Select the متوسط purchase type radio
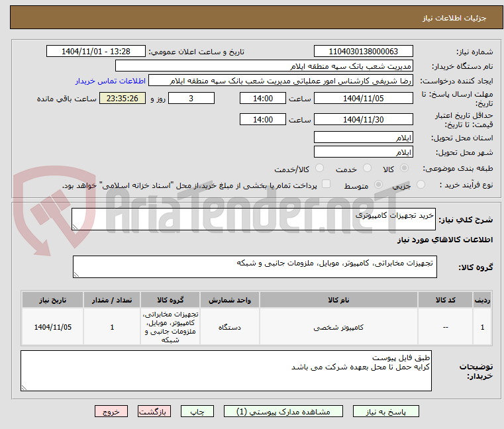This screenshot has height=429, width=504. pyautogui.click(x=378, y=185)
